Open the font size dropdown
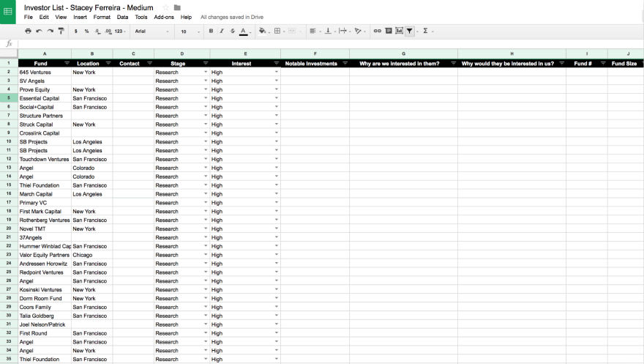644x364 pixels. [x=189, y=31]
